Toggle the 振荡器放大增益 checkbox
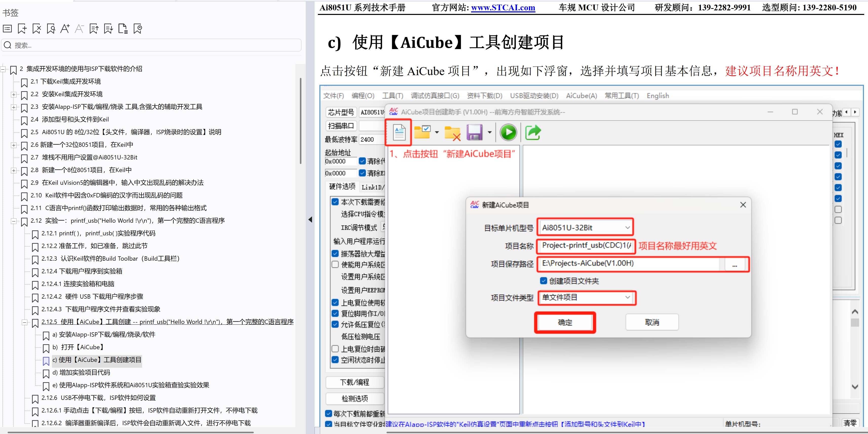868x434 pixels. 335,253
